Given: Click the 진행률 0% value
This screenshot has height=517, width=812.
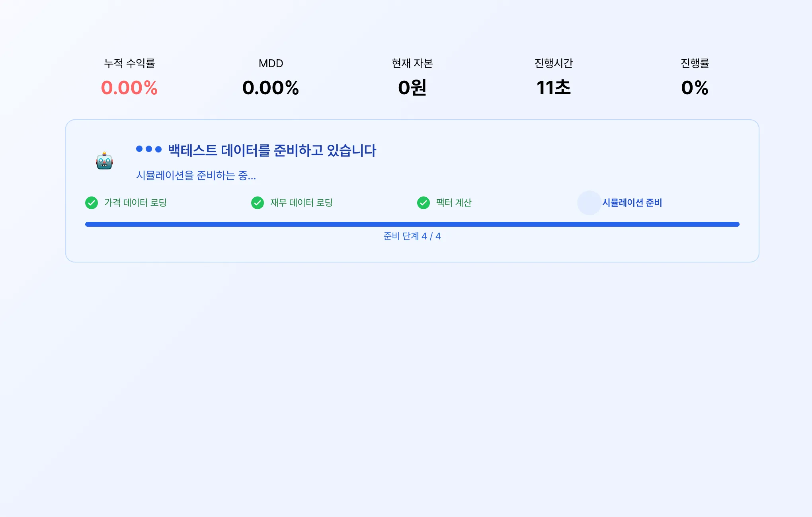Looking at the screenshot, I should point(695,87).
